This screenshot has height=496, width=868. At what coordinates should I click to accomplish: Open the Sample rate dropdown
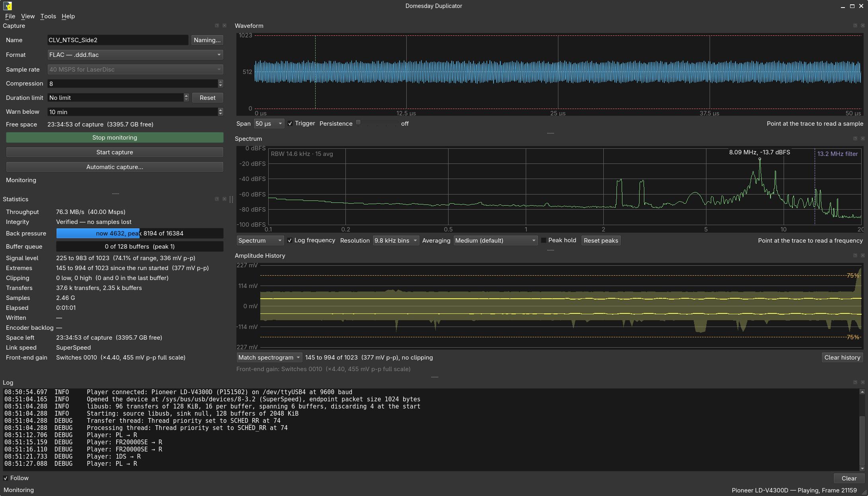click(135, 70)
